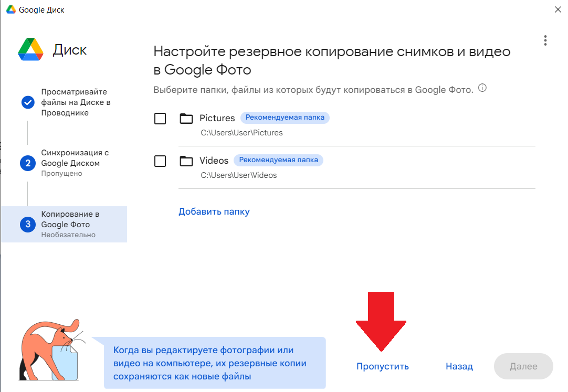Check the Videos folder checkbox
This screenshot has width=568, height=392.
160,161
